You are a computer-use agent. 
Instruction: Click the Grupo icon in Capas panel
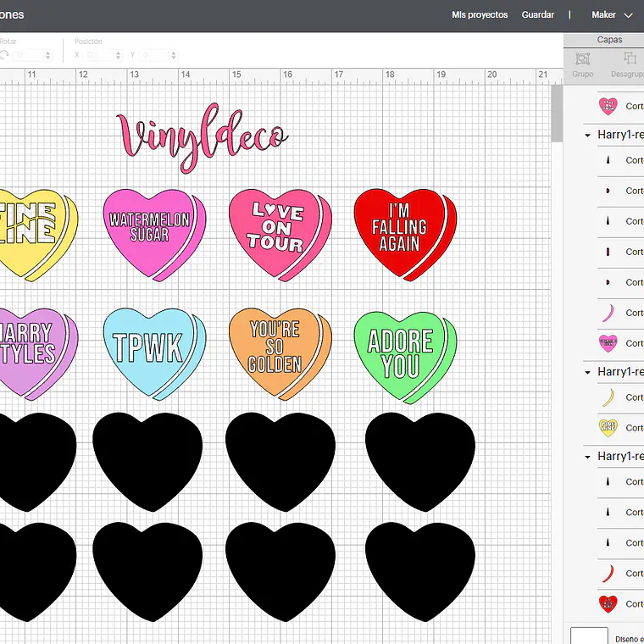(x=582, y=59)
